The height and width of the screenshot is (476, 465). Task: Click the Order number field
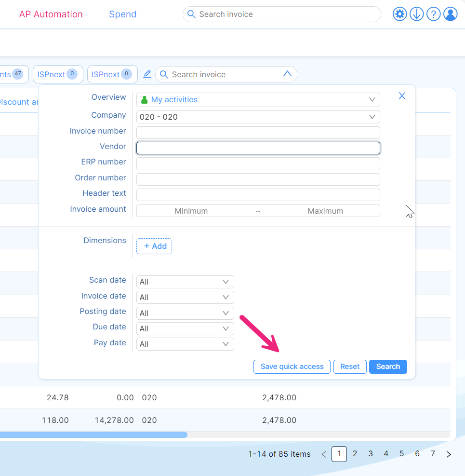tap(258, 179)
